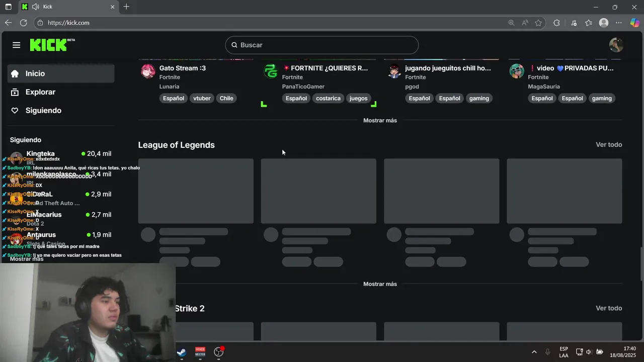Show more Fortnite streams with Mostrar más
Screen dimensions: 644x362
point(380,121)
